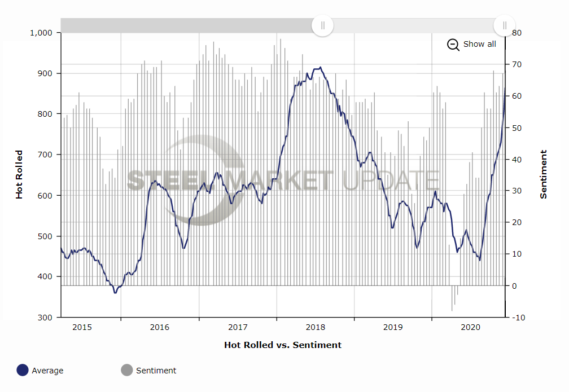Toggle the gray Sentiment legend marker
This screenshot has height=392, width=569.
pyautogui.click(x=127, y=371)
